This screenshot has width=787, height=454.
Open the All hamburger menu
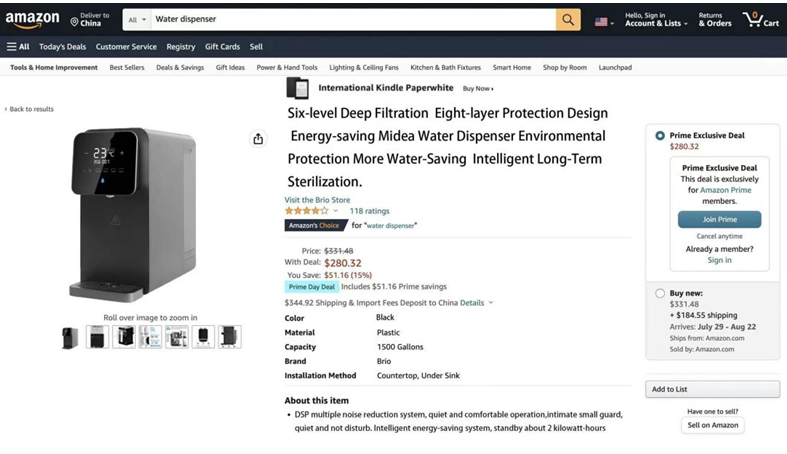18,47
